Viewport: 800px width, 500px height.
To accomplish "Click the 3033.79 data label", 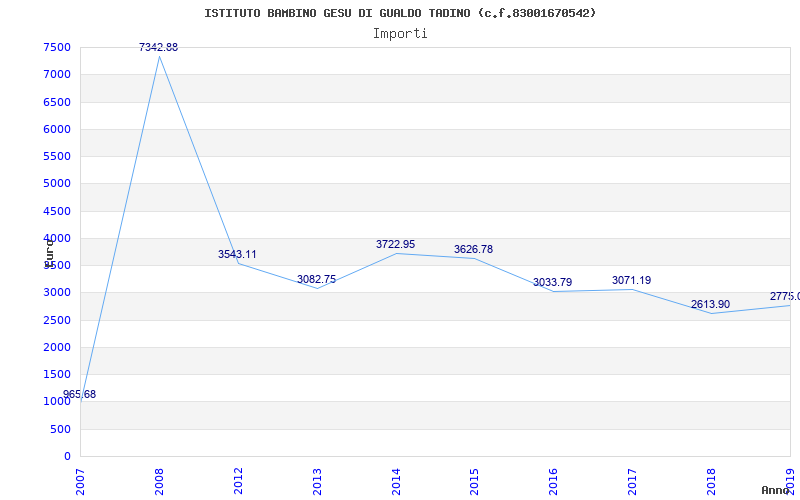I will pyautogui.click(x=553, y=282).
